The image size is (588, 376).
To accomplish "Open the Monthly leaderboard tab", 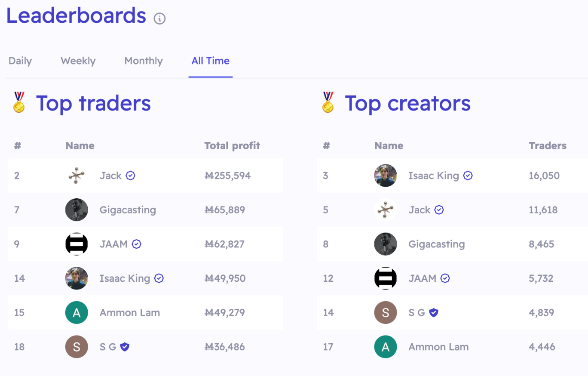I will point(144,61).
